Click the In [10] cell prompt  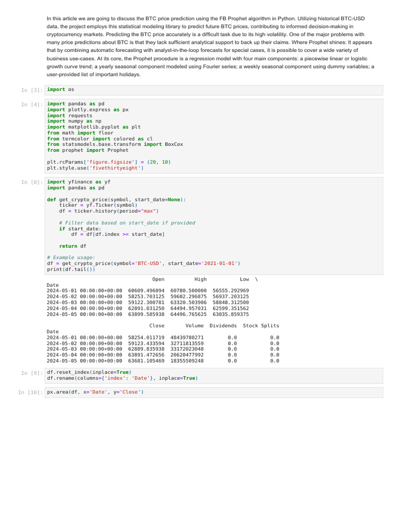click(x=31, y=392)
